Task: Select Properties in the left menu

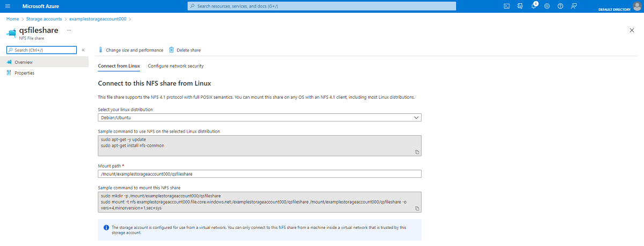Action: 44,73
